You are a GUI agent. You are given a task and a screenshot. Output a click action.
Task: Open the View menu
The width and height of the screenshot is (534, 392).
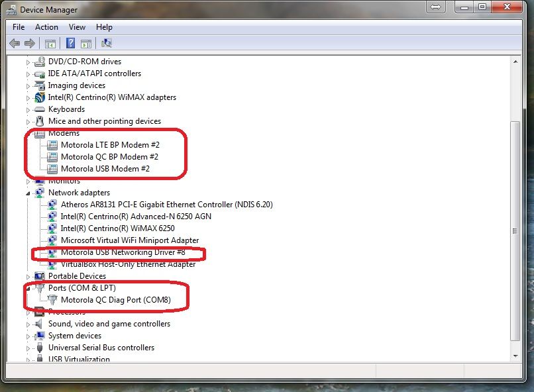pyautogui.click(x=77, y=27)
